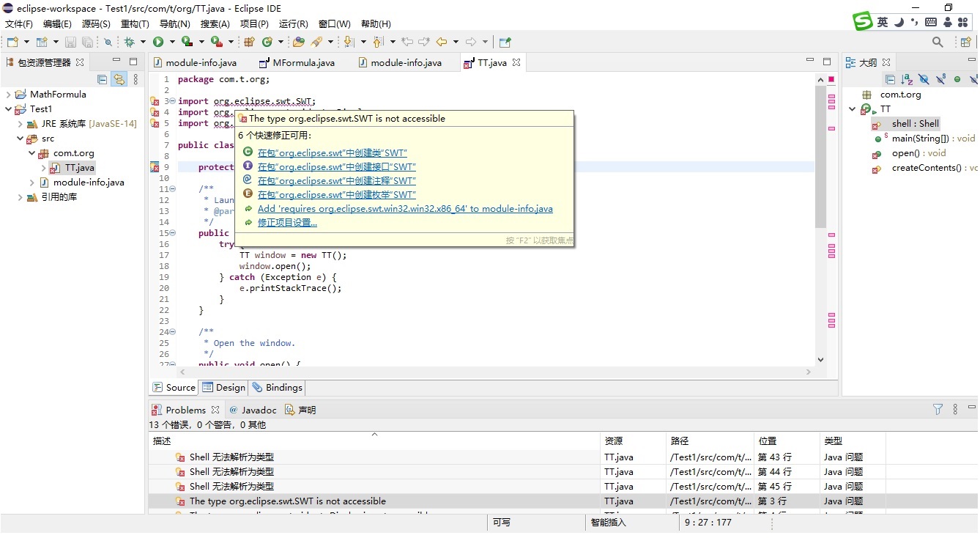Click the Problems view filter icon
The height and width of the screenshot is (538, 980).
tap(938, 410)
